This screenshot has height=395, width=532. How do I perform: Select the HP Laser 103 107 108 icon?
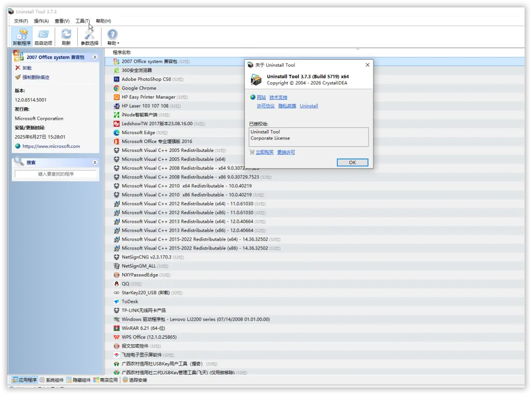point(116,106)
